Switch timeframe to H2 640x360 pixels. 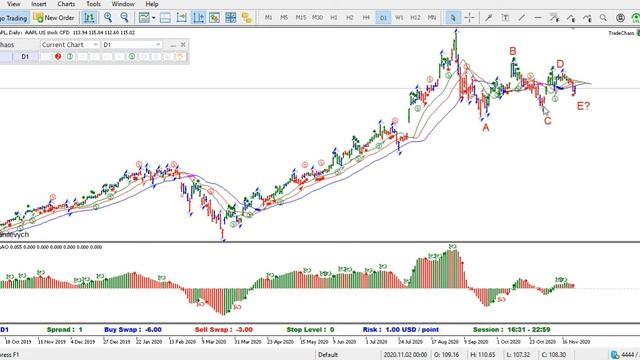point(350,18)
